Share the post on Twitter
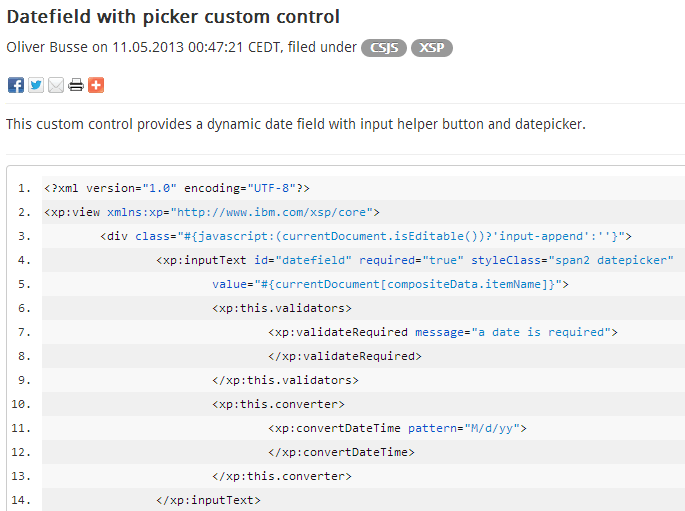The image size is (685, 511). tap(36, 85)
